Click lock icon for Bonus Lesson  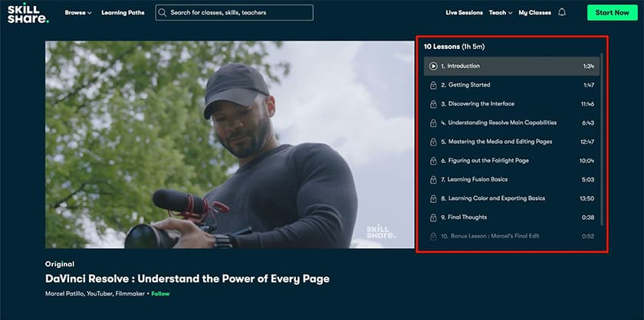click(433, 237)
